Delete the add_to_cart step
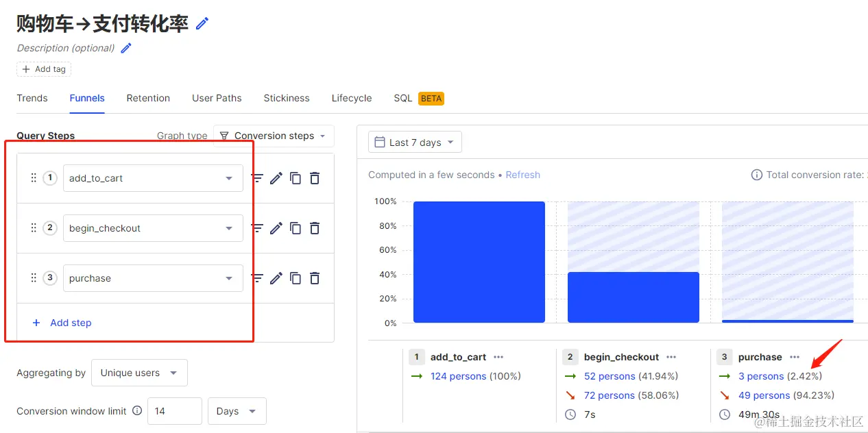 (315, 178)
